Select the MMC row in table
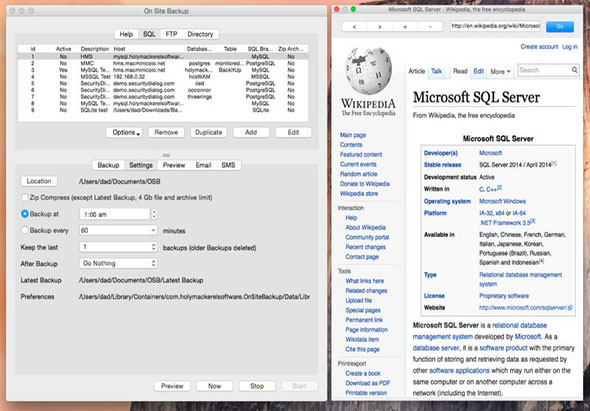Viewport: 590px width, 411px height. pyautogui.click(x=163, y=63)
